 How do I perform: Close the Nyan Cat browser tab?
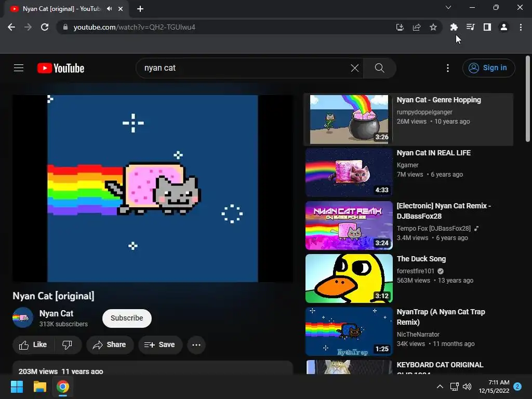[x=121, y=9]
